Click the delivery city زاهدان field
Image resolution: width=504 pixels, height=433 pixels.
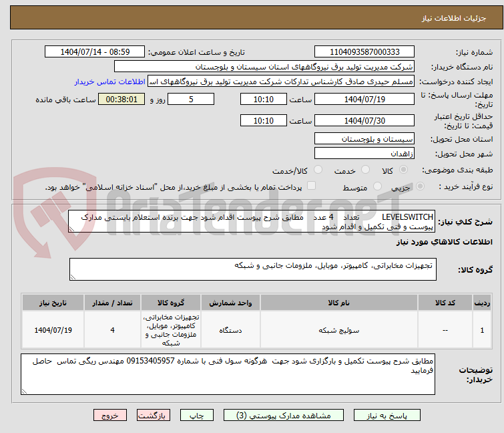click(364, 154)
